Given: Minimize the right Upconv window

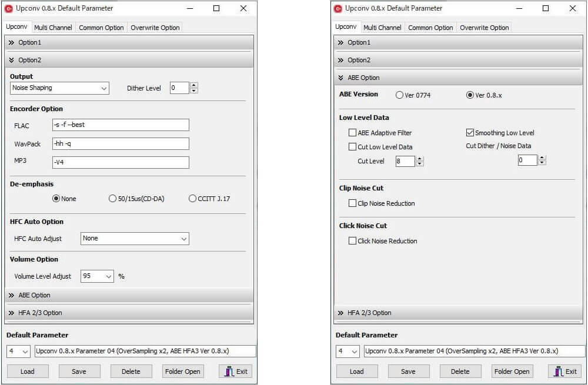Looking at the screenshot, I should click(x=519, y=8).
